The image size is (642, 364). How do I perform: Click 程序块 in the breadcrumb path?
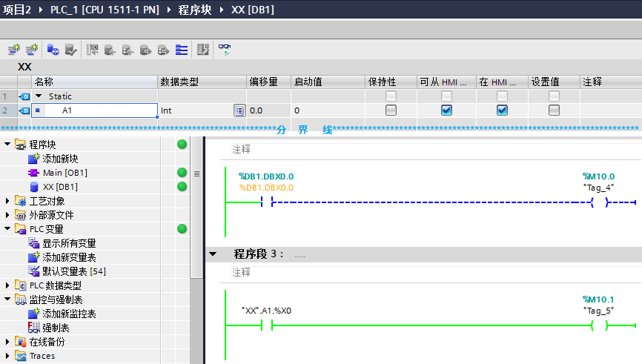(x=194, y=10)
